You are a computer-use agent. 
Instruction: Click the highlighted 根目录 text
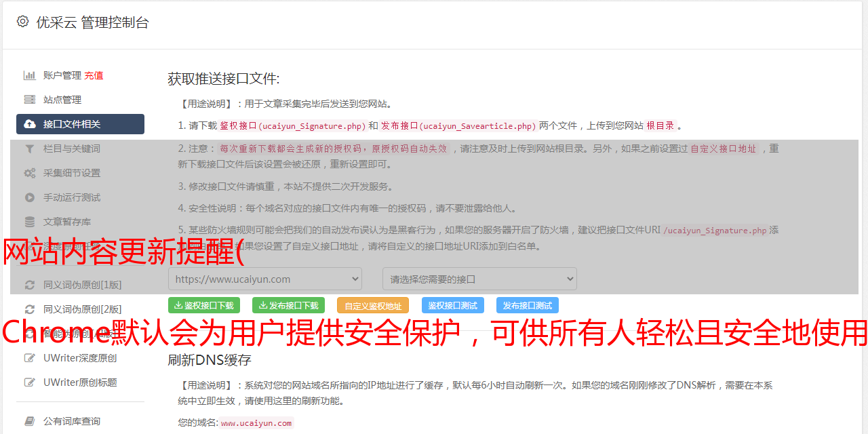(x=660, y=125)
